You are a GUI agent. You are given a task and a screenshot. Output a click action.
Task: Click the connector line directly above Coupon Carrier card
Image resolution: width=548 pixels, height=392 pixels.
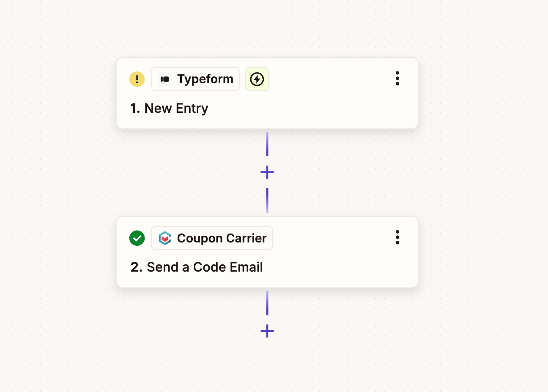[x=267, y=200]
